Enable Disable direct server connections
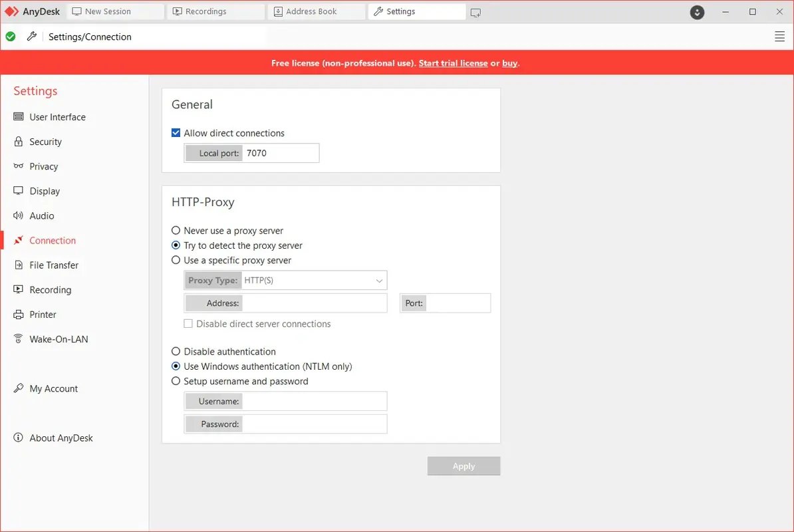794x532 pixels. 188,324
